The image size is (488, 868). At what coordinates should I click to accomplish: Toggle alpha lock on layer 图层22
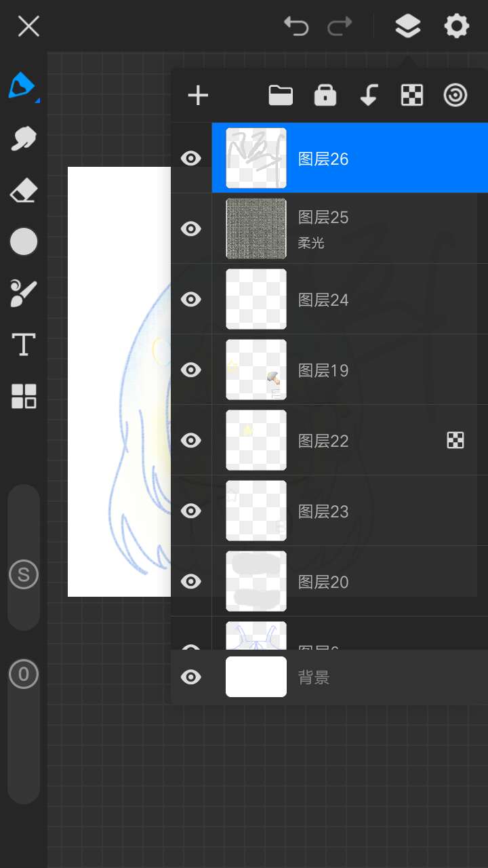click(x=455, y=441)
